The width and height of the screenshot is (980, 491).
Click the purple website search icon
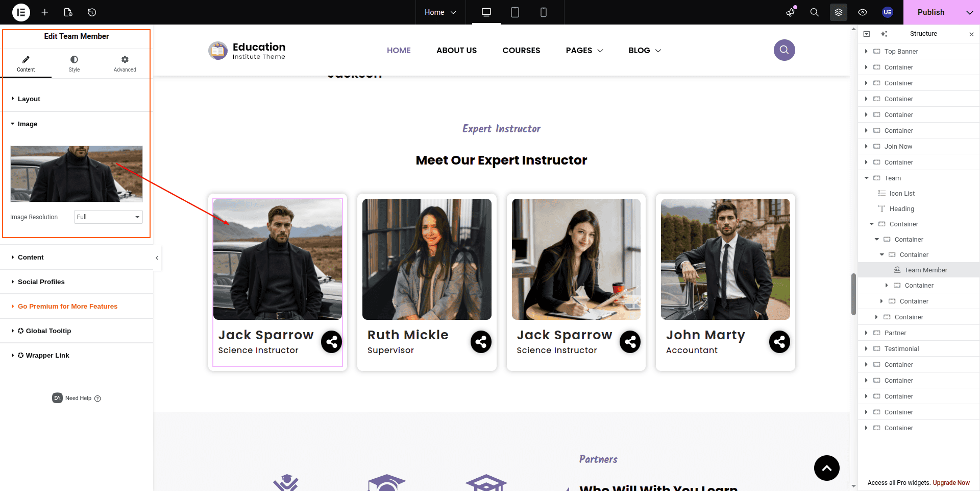(x=784, y=50)
